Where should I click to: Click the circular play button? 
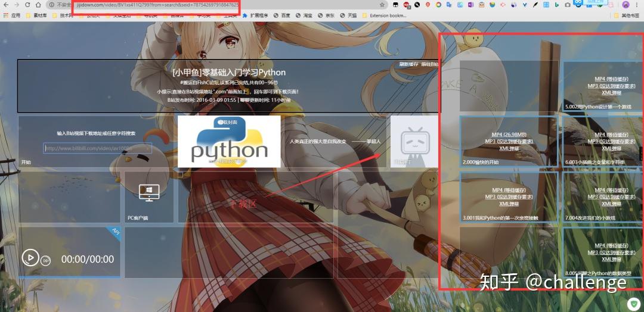pos(30,257)
